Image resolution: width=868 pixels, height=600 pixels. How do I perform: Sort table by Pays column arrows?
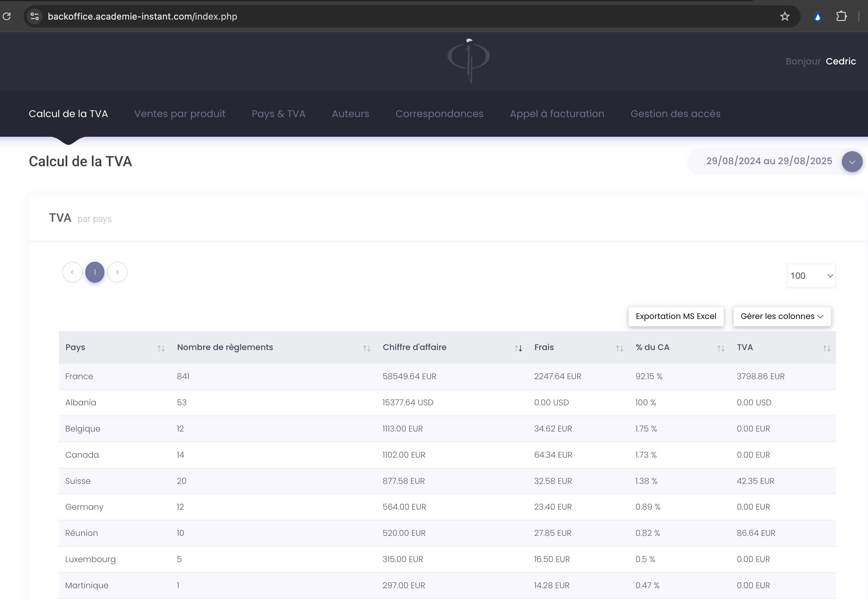tap(161, 348)
